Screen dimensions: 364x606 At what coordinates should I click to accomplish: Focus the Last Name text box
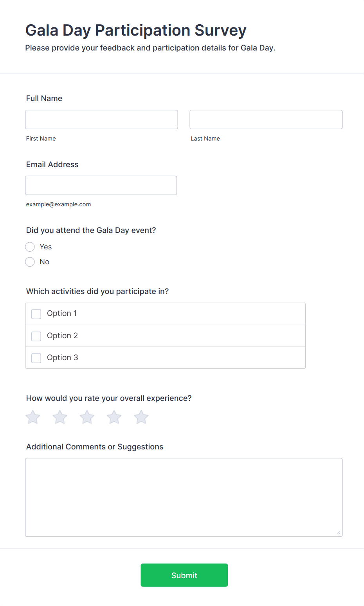coord(266,120)
